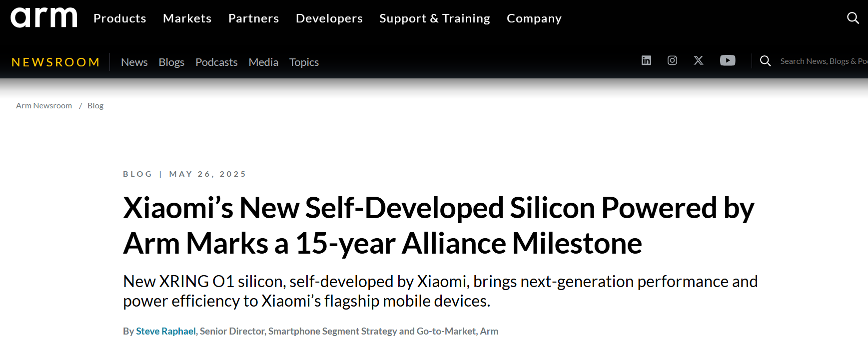Screen dimensions: 868x352
Task: Go to the Newsroom home
Action: [x=55, y=62]
